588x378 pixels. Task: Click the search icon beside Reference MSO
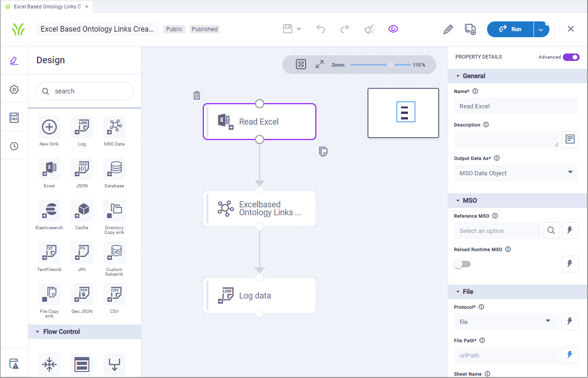click(x=551, y=231)
